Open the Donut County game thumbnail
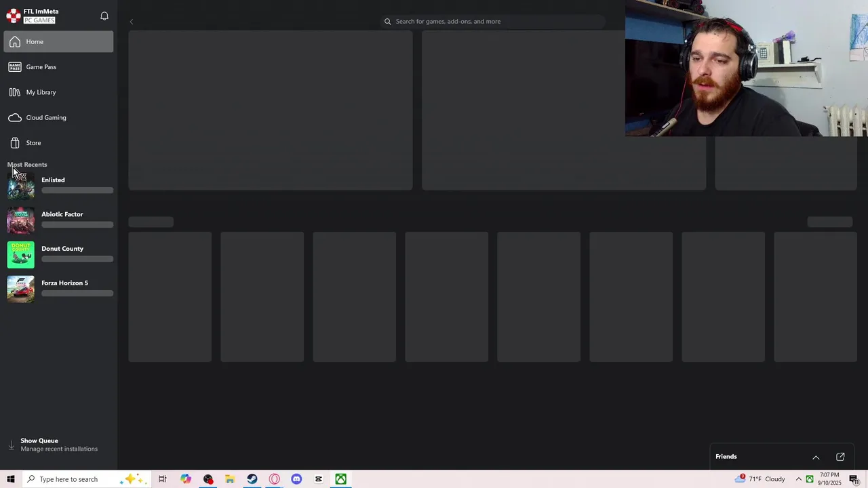Screen dimensions: 868x488 click(21, 255)
